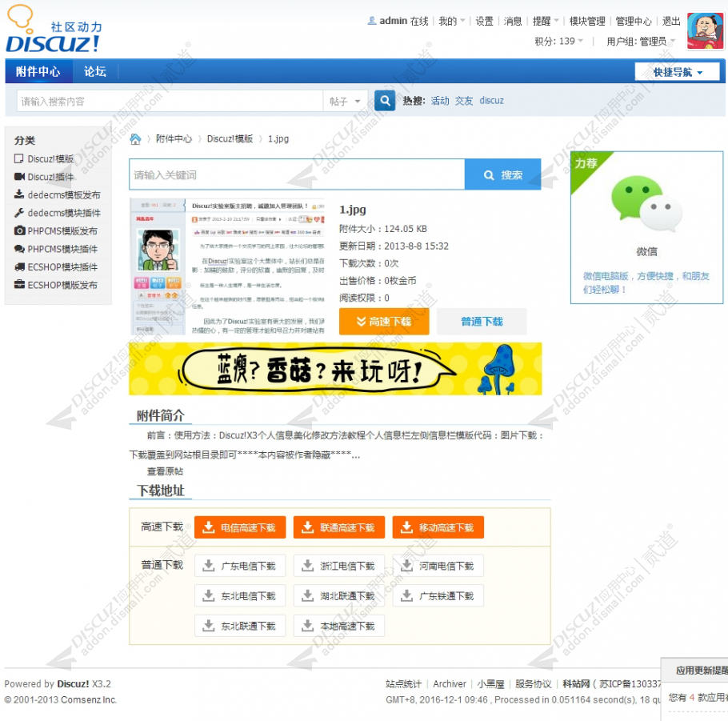Click the dedecms模块插件 wrench icon
This screenshot has width=728, height=721.
click(x=19, y=212)
